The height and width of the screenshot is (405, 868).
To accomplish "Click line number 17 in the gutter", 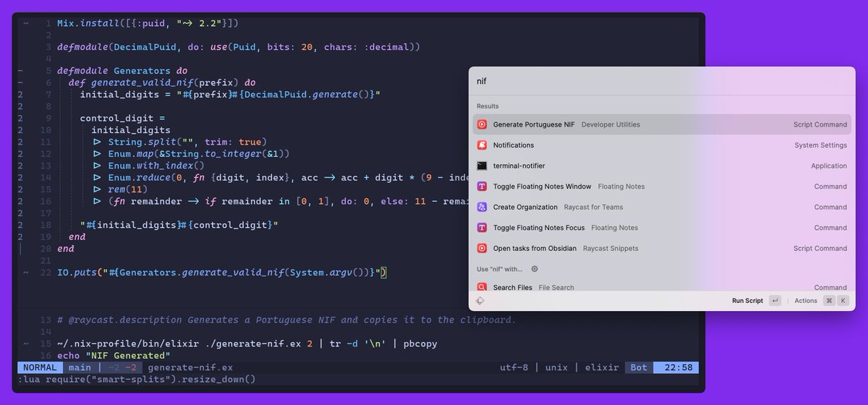I will click(46, 213).
